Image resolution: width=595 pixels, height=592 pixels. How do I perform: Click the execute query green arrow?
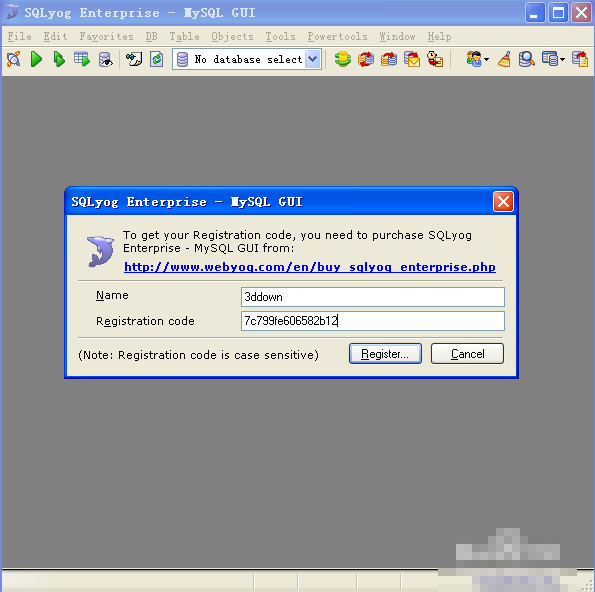click(x=36, y=59)
